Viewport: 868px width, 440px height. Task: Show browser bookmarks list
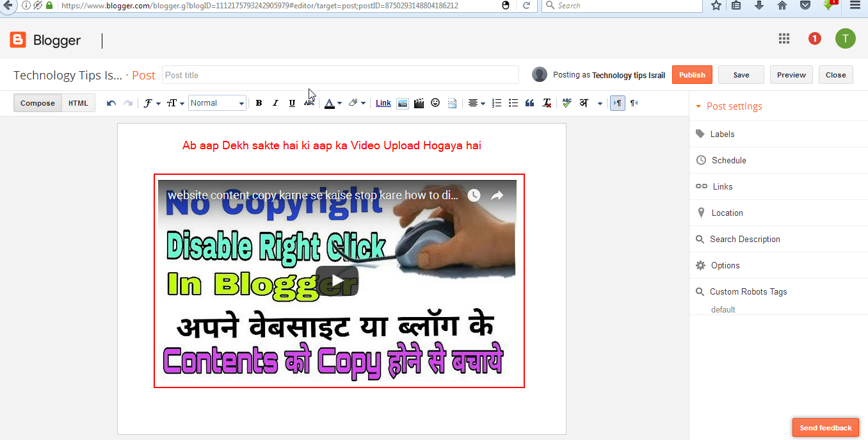[x=737, y=5]
